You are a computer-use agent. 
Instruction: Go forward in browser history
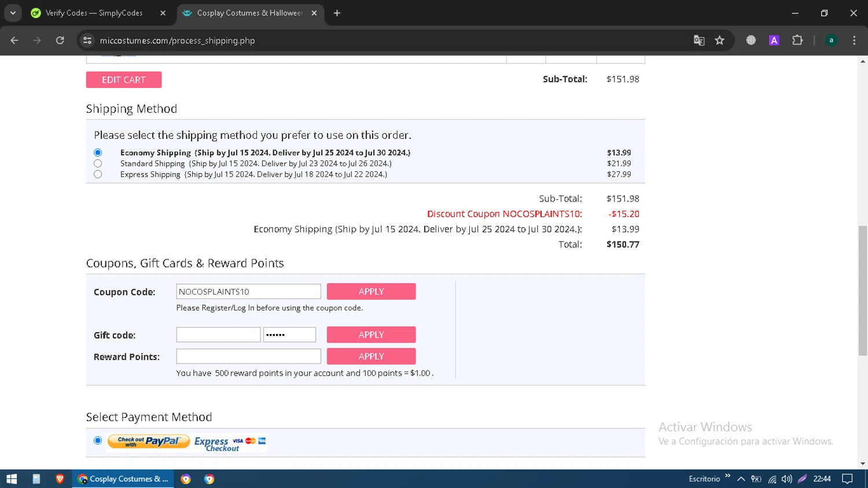pos(37,41)
